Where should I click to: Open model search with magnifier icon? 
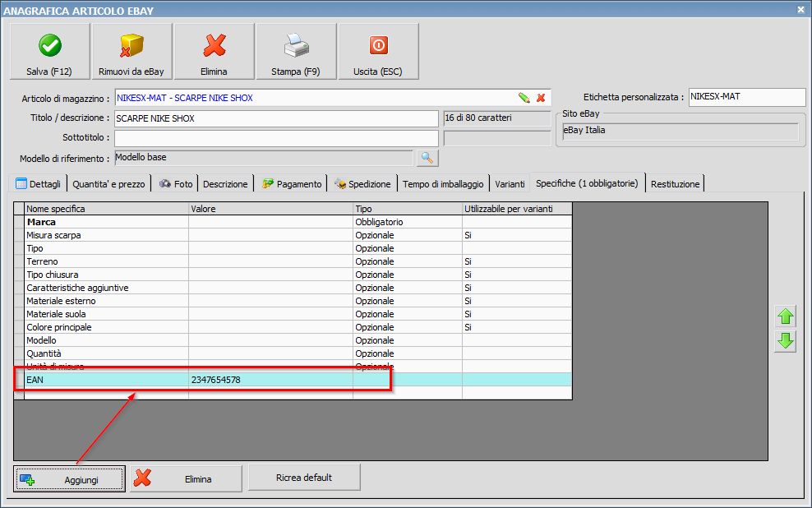coord(428,158)
